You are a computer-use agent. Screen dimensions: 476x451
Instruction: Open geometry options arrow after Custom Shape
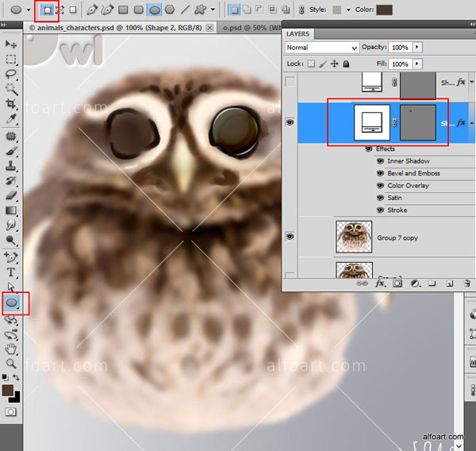[213, 10]
